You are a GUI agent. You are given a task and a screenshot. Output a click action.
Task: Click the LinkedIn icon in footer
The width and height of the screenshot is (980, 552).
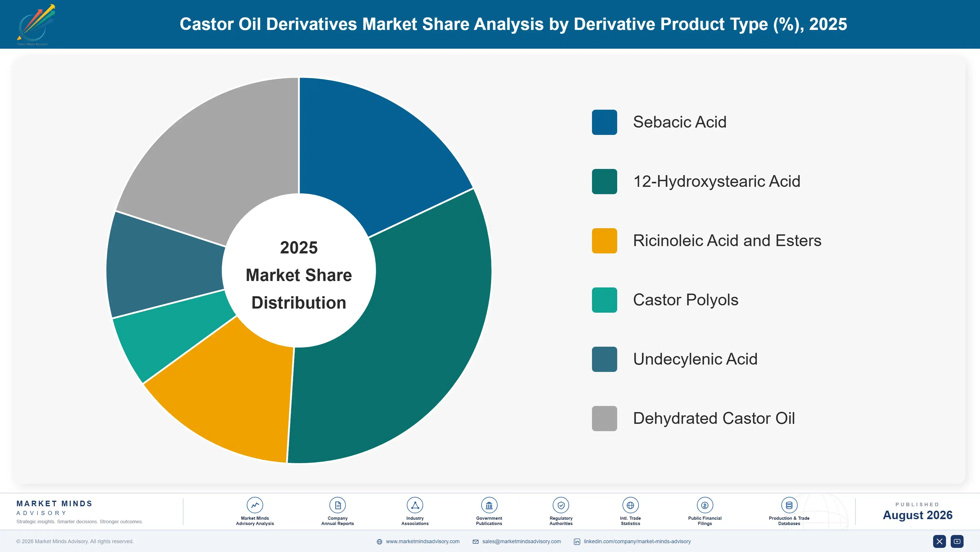coord(577,542)
